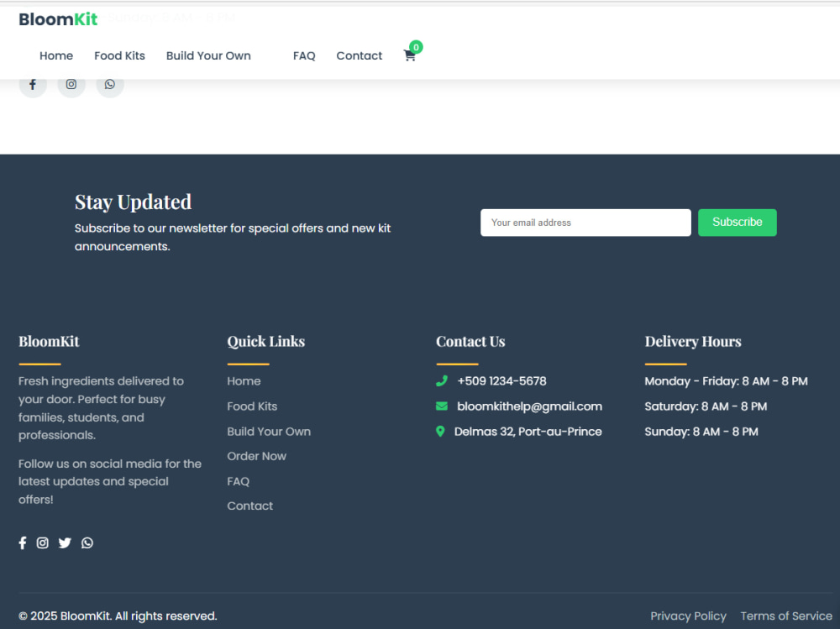Open Order Now under Quick Links
Viewport: 840px width, 629px height.
[256, 456]
